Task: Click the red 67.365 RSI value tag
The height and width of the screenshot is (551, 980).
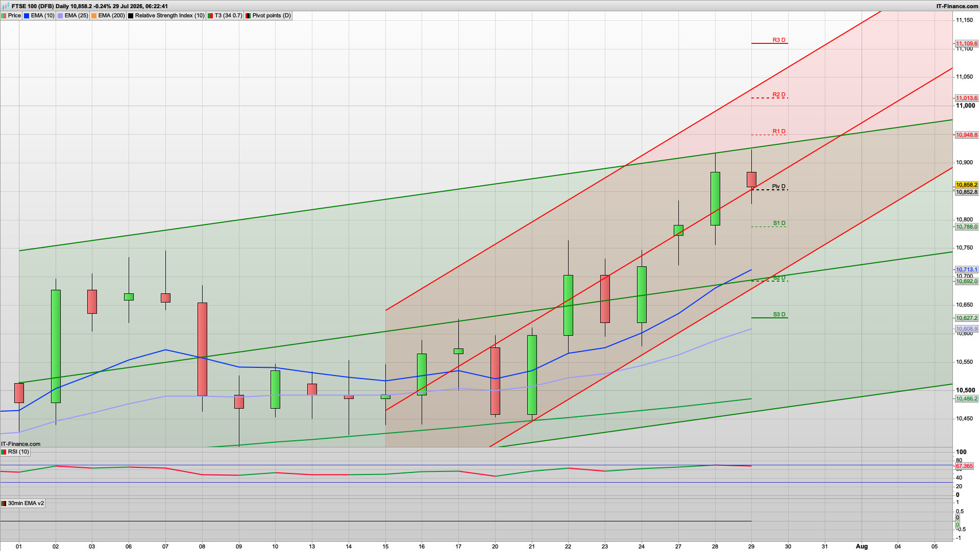Action: click(x=964, y=466)
